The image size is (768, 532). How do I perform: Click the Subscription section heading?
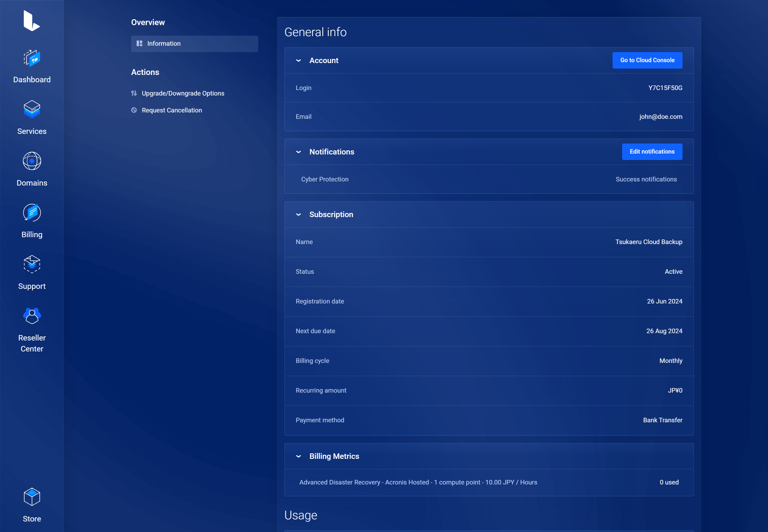click(x=331, y=214)
